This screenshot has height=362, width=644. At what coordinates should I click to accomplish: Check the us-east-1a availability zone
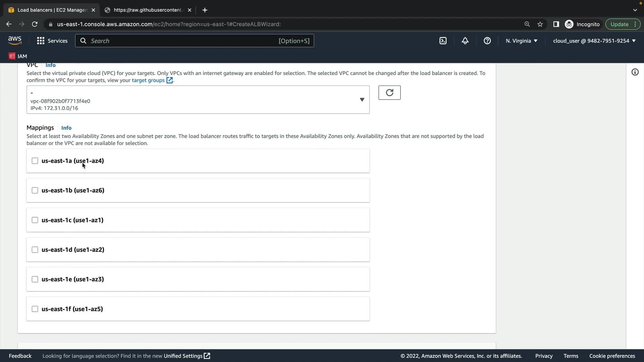click(x=35, y=161)
